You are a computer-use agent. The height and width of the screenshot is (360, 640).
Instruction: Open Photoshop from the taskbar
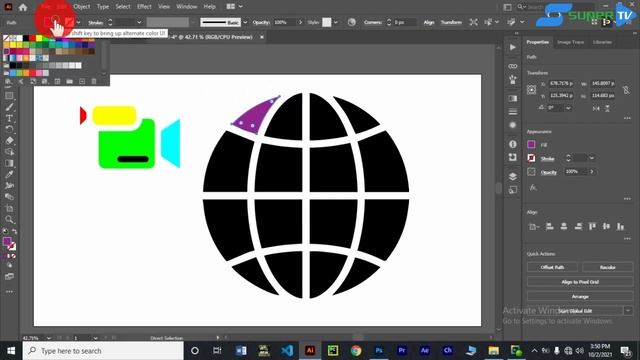pos(379,351)
